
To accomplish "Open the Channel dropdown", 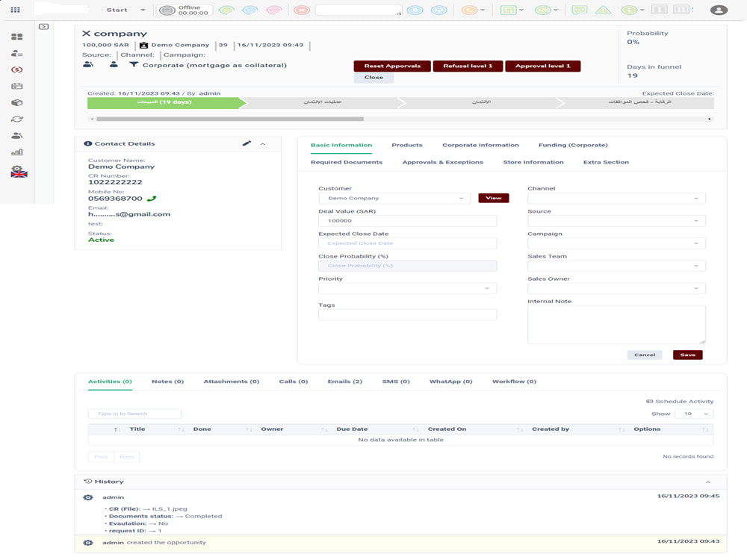I will (x=616, y=198).
